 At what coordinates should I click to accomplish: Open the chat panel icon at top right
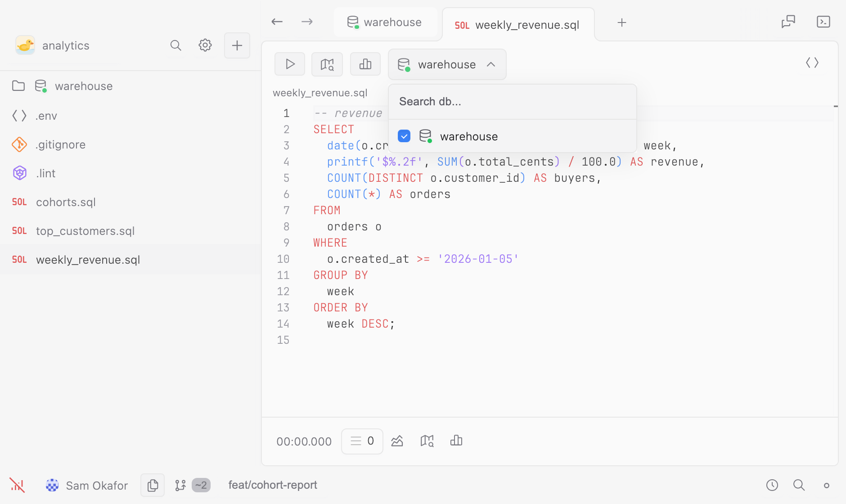point(788,22)
